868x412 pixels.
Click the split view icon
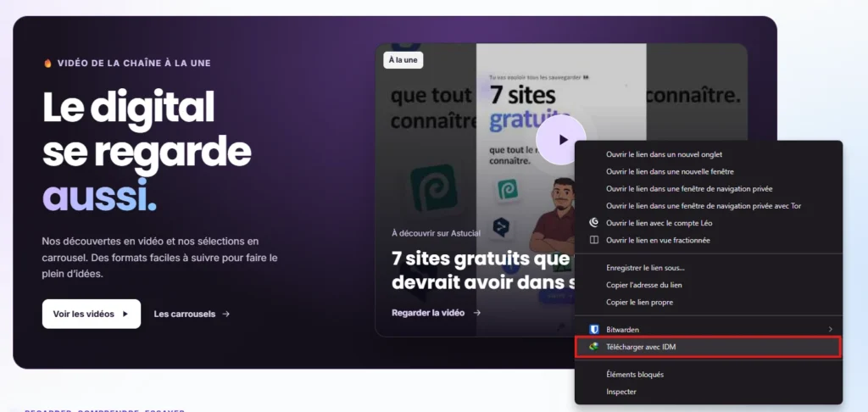tap(594, 241)
